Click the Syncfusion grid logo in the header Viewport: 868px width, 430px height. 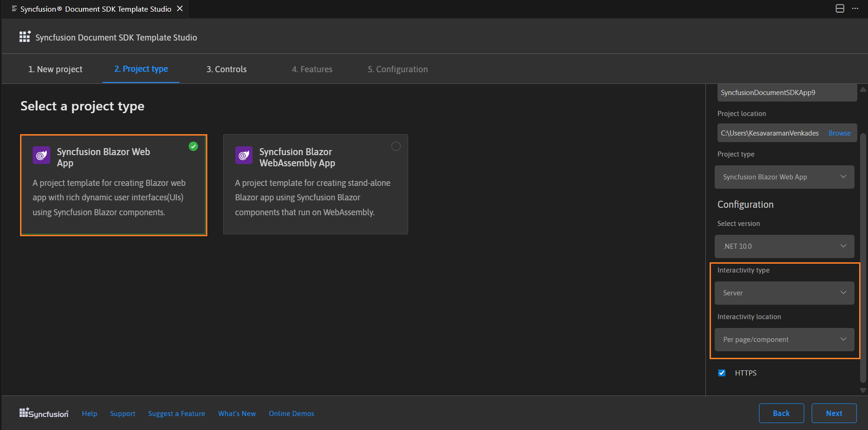tap(25, 36)
